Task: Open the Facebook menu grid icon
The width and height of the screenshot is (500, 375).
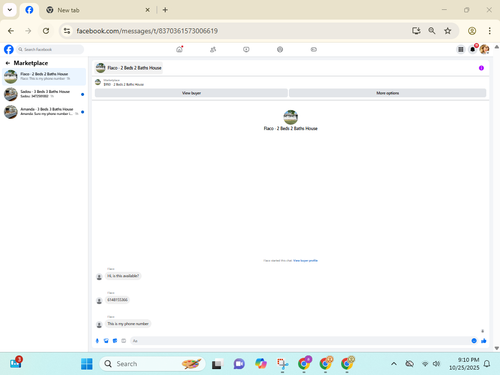Action: 461,49
